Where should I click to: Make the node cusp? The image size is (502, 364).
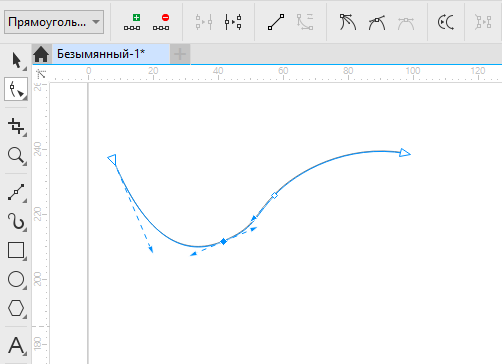[348, 22]
